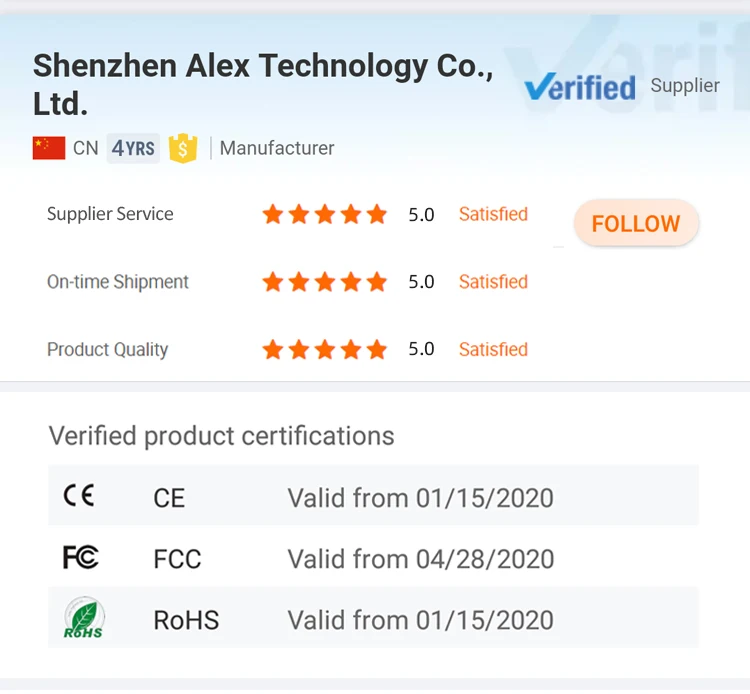This screenshot has height=694, width=750.
Task: Click the CE certification mark icon
Action: (x=79, y=496)
